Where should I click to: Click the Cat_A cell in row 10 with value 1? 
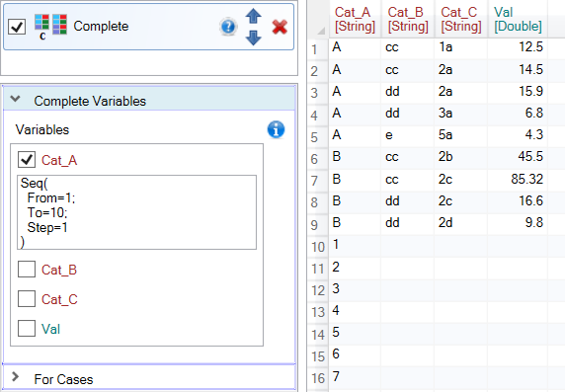[355, 245]
